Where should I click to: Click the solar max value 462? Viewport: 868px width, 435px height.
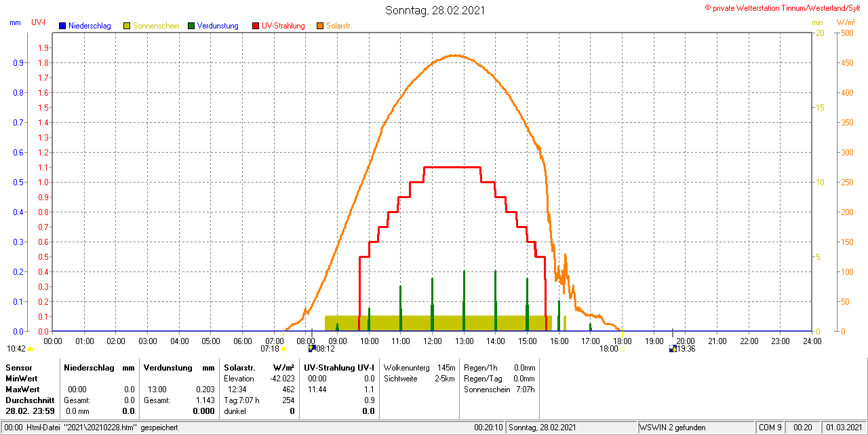288,390
